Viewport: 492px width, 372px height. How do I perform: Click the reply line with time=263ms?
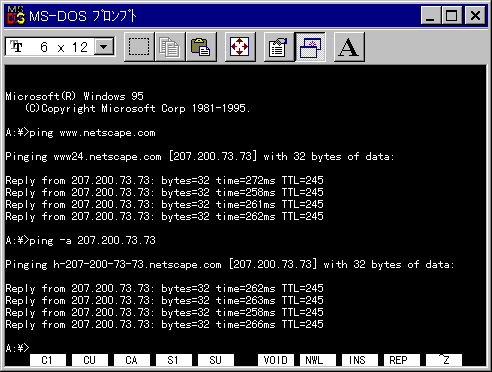(x=164, y=300)
